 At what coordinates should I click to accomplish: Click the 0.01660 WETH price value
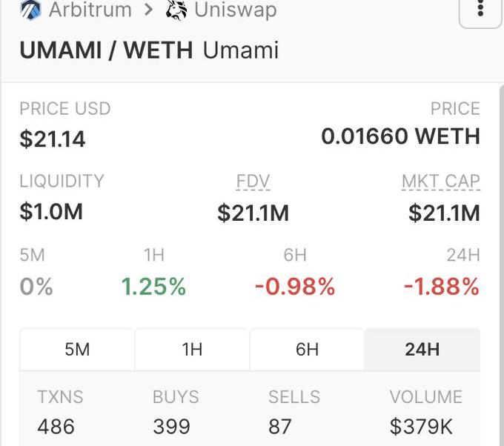pyautogui.click(x=400, y=136)
